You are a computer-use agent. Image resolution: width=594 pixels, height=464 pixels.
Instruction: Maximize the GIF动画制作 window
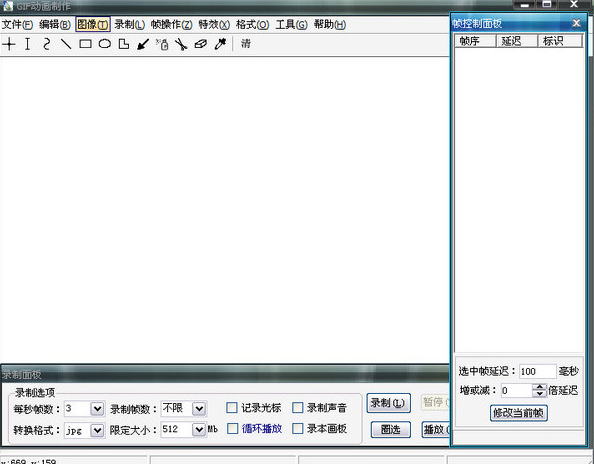547,4
